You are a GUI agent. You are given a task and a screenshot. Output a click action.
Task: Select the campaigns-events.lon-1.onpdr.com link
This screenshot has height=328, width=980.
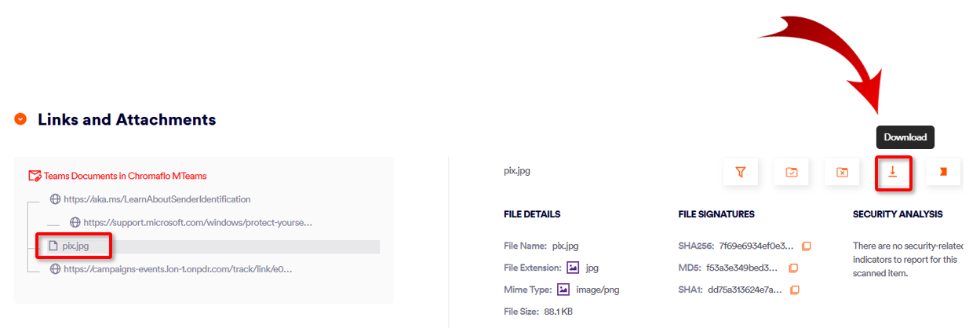point(177,269)
